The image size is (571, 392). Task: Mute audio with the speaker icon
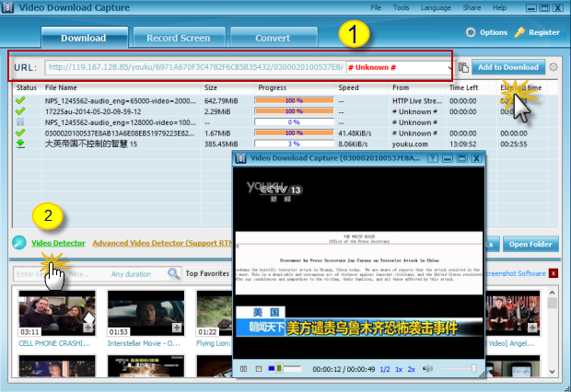[427, 369]
